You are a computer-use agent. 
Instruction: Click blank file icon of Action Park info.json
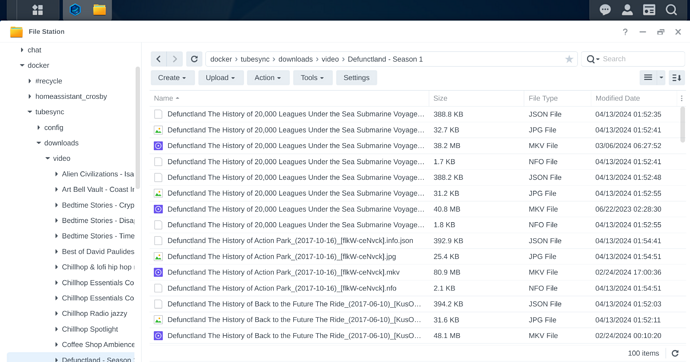158,241
